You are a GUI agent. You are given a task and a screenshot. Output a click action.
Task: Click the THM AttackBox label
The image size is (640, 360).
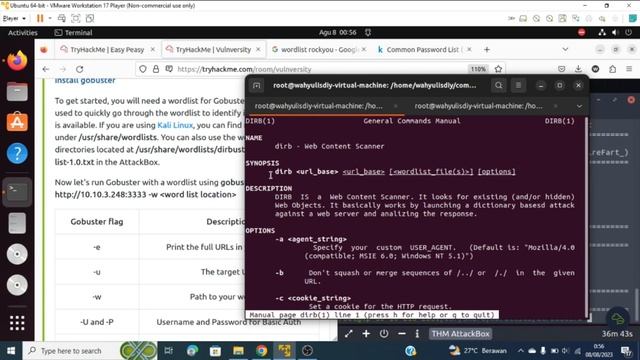point(460,333)
